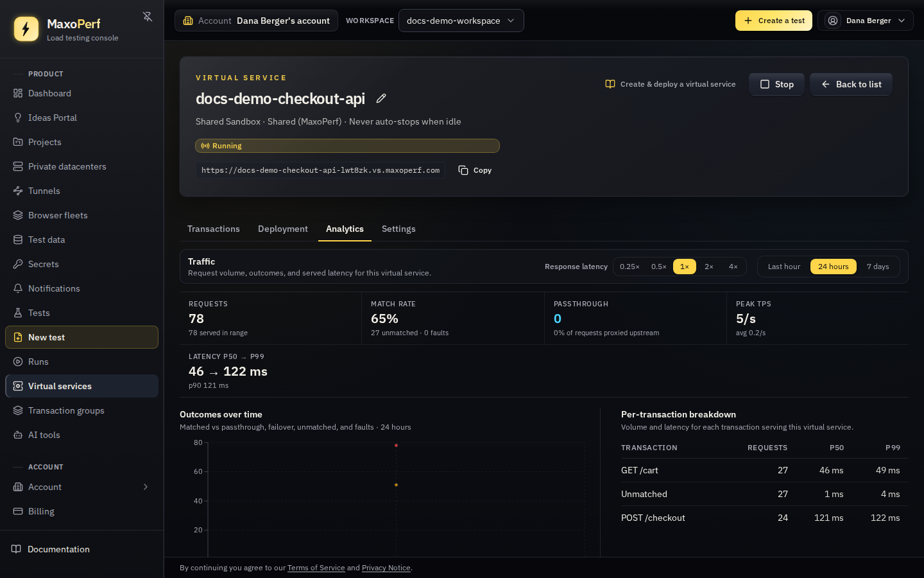
Task: Click the account building icon in header
Action: pyautogui.click(x=188, y=21)
